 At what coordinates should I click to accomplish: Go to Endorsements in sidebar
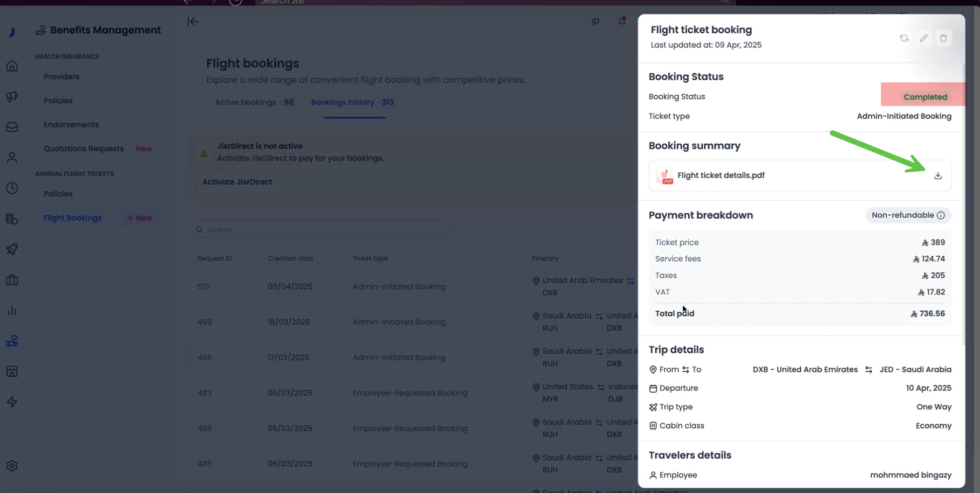71,124
